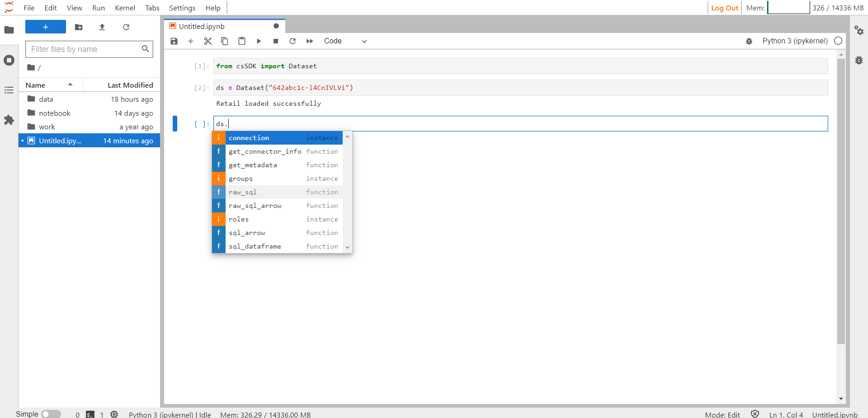Screen dimensions: 868x418
Task: Select cell with Dataset("642abc1c-l4CnIVLVi") code
Action: click(520, 88)
